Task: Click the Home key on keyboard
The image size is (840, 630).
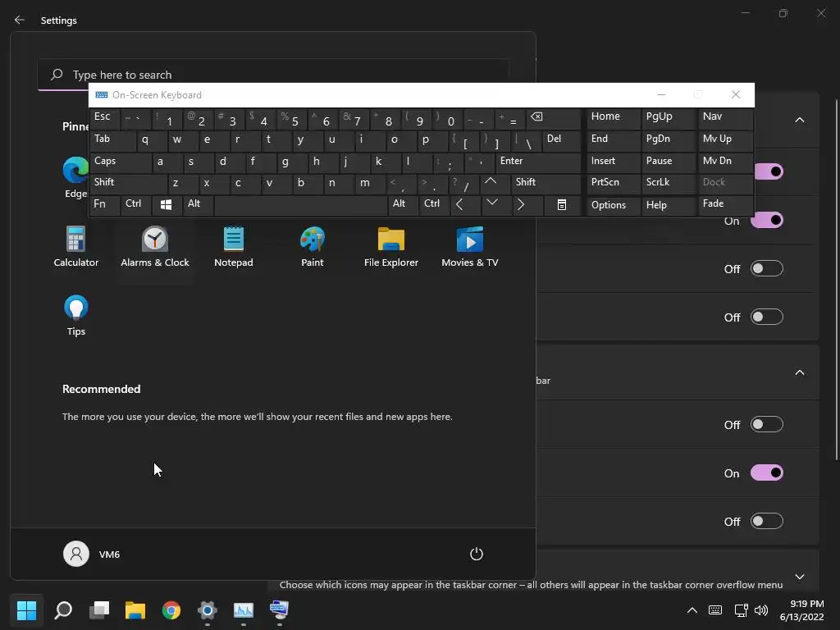Action: [612, 118]
